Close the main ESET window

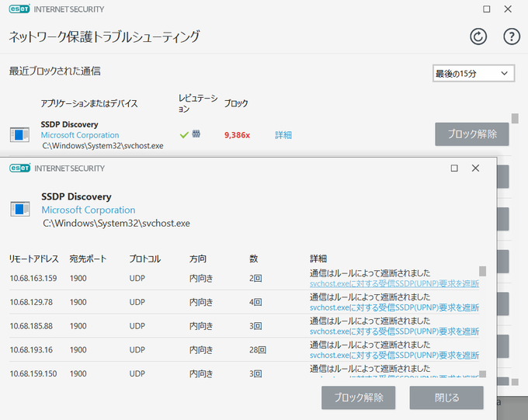click(x=508, y=9)
